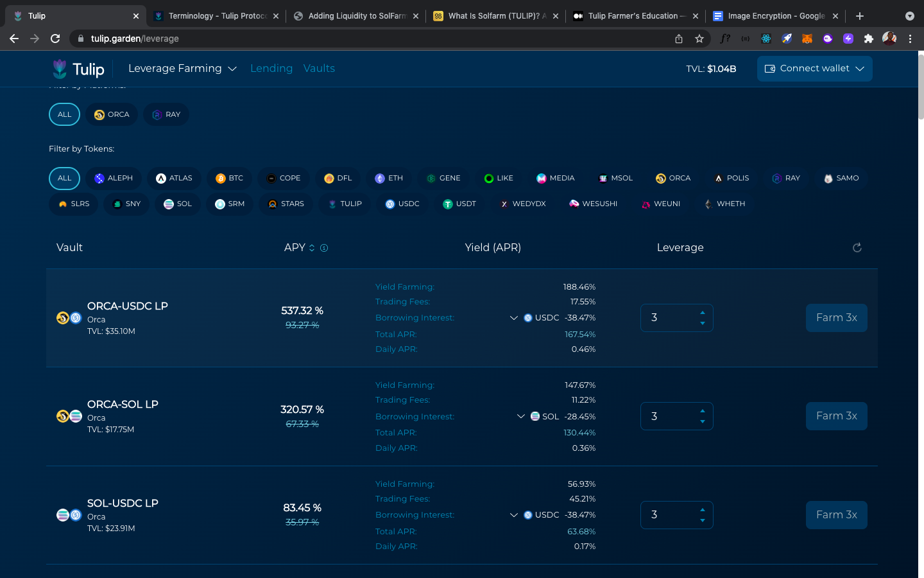Switch to the Lending tab
The height and width of the screenshot is (578, 924).
pos(271,69)
